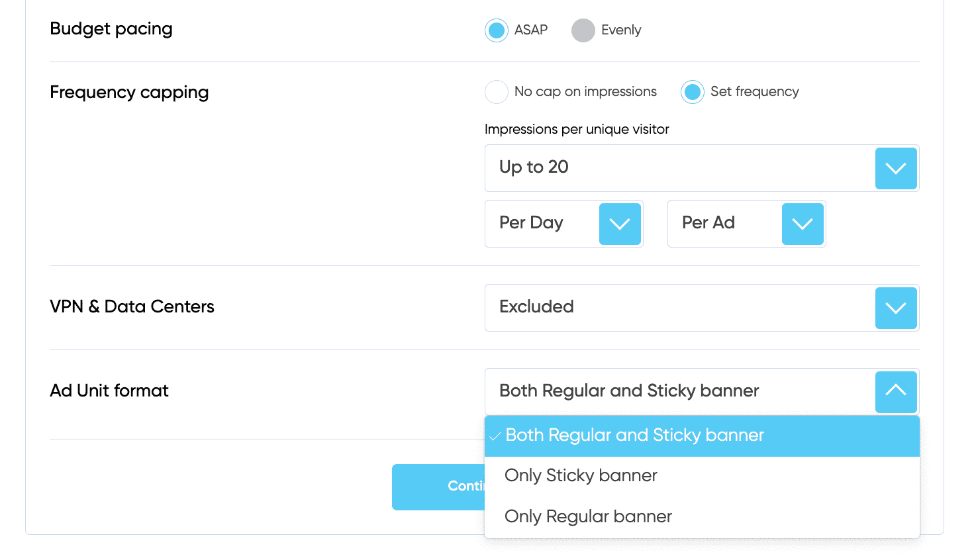The image size is (976, 560).
Task: Click the Per Day dropdown chevron icon
Action: tap(620, 224)
